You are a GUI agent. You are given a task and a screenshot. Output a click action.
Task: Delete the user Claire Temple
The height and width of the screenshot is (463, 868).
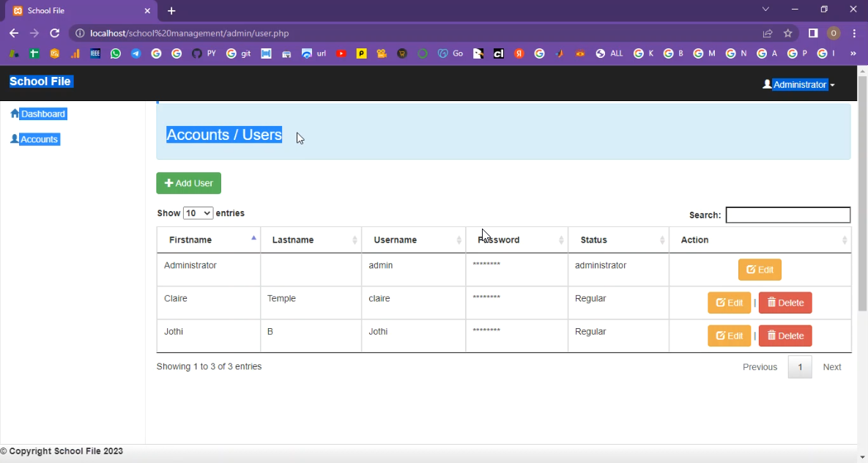click(x=785, y=303)
